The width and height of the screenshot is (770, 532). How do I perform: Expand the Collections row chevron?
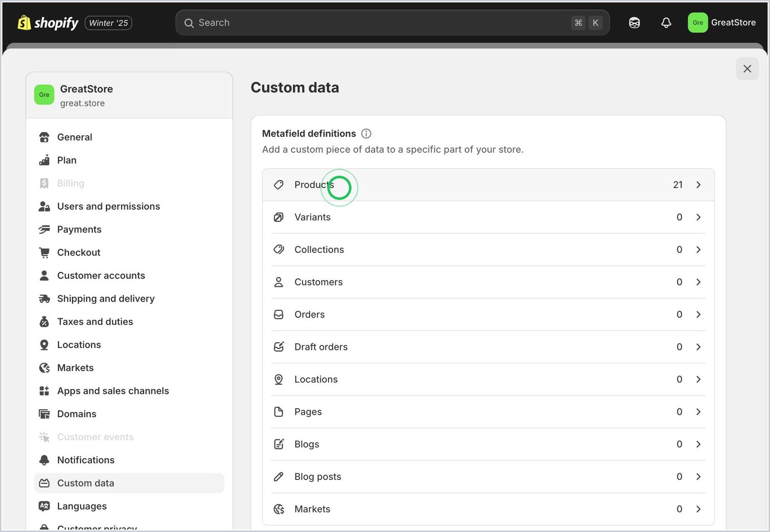698,250
